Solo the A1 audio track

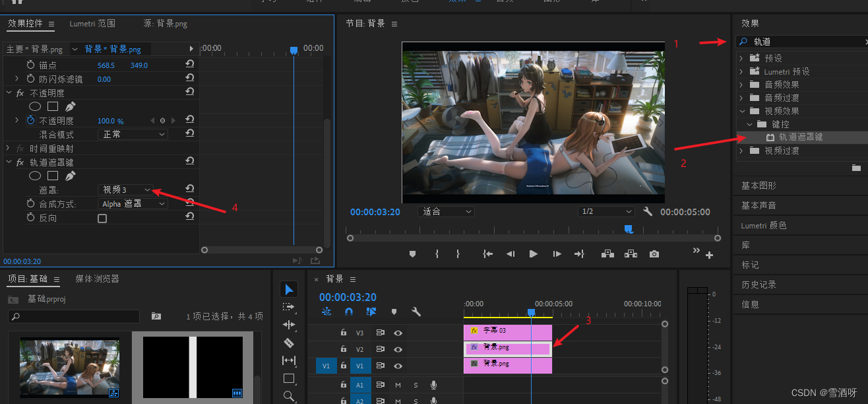click(x=416, y=385)
